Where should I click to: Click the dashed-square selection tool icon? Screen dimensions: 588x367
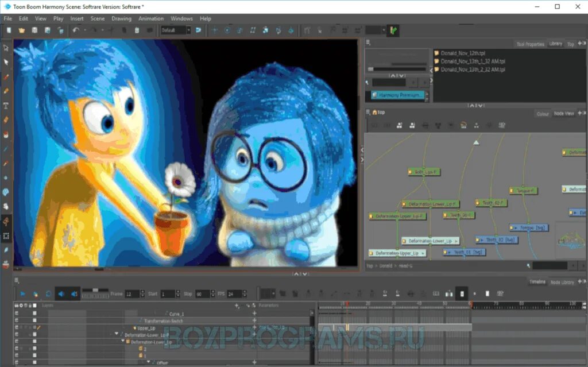pyautogui.click(x=6, y=236)
